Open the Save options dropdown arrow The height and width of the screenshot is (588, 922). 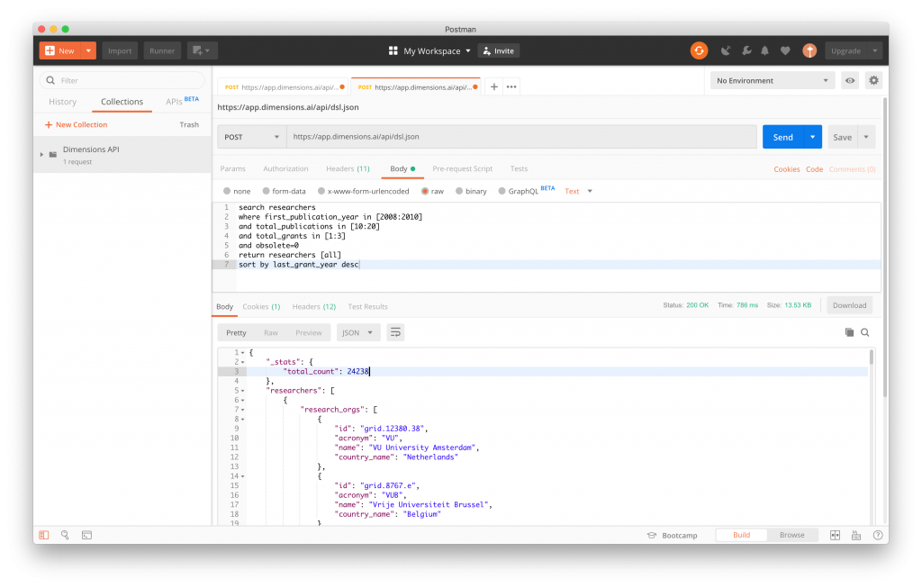click(x=866, y=137)
